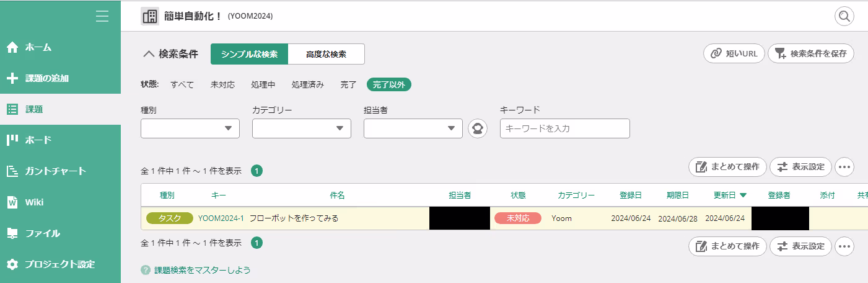868x283 pixels.
Task: Click 検索条件を保存 button
Action: pyautogui.click(x=811, y=53)
